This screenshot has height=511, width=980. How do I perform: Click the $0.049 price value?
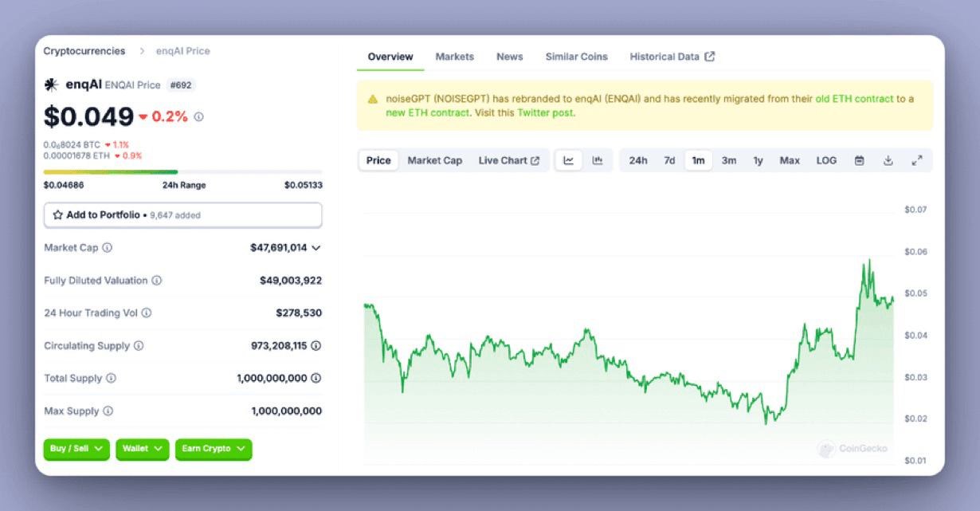(88, 117)
